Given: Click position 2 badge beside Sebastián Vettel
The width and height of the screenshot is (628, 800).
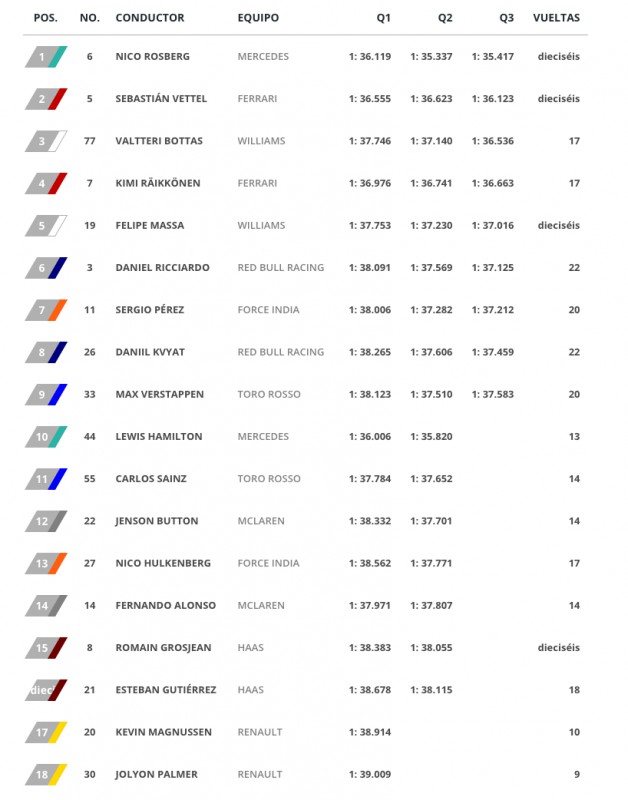Looking at the screenshot, I should (46, 99).
